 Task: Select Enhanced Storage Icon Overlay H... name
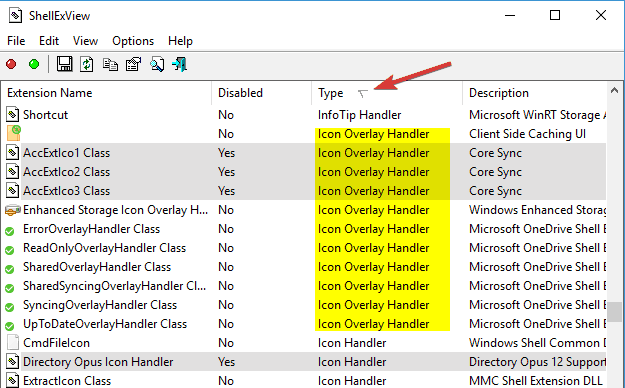pos(116,210)
